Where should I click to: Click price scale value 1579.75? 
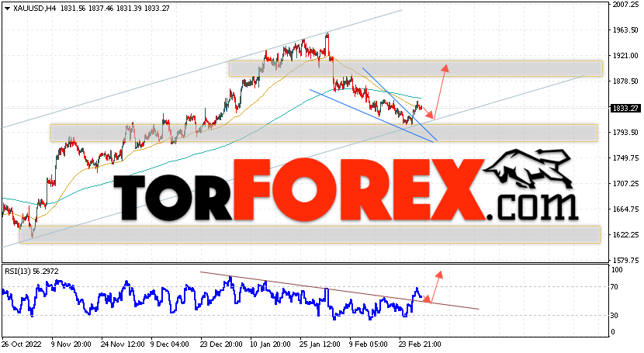[x=625, y=260]
